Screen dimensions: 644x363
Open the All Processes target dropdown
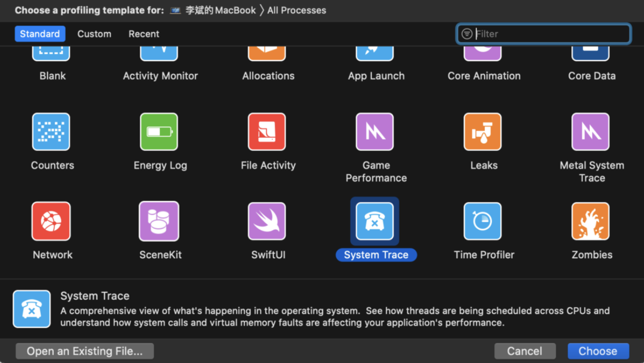[296, 10]
